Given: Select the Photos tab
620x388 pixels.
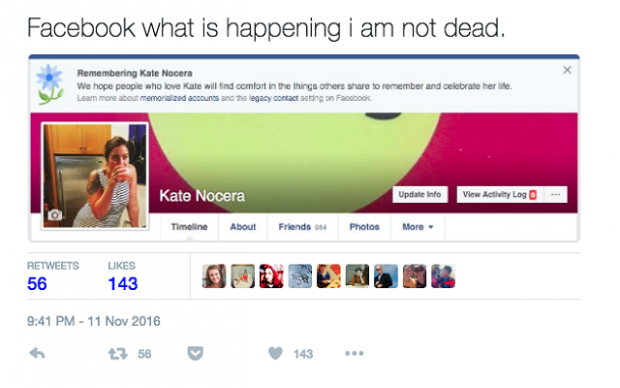Looking at the screenshot, I should [x=364, y=227].
